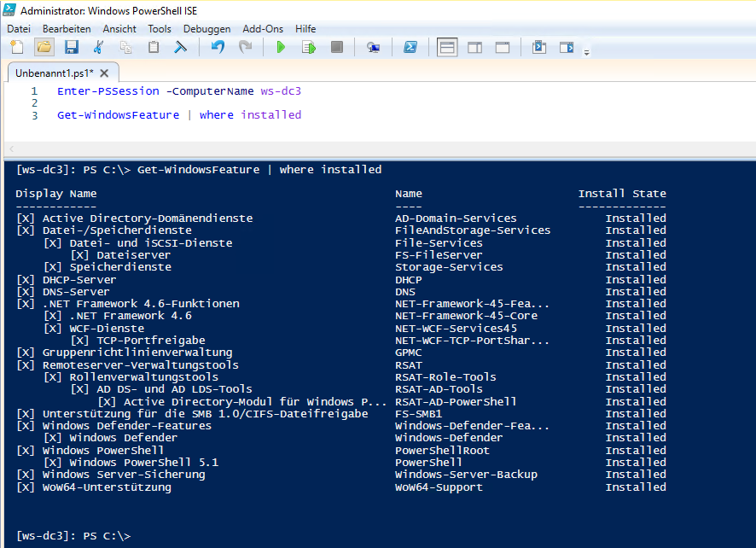Show the Commands window icon

tap(539, 47)
